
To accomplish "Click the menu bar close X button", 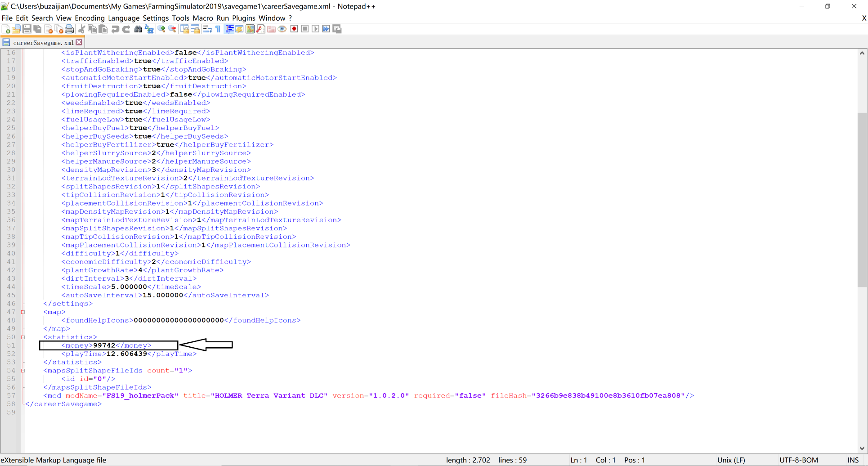I will [x=864, y=18].
